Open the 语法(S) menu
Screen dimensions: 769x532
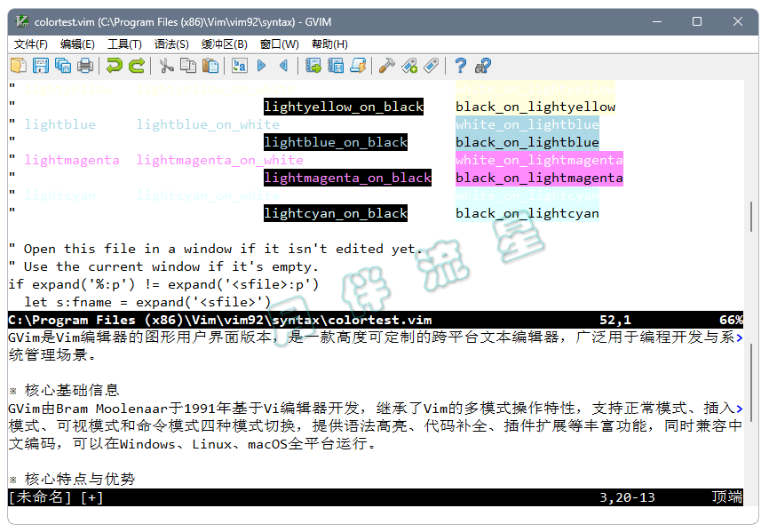(x=171, y=44)
